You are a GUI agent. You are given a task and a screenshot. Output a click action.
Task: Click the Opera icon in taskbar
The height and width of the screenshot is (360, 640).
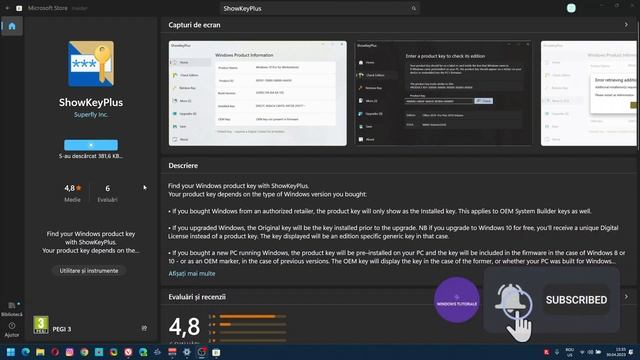point(55,352)
